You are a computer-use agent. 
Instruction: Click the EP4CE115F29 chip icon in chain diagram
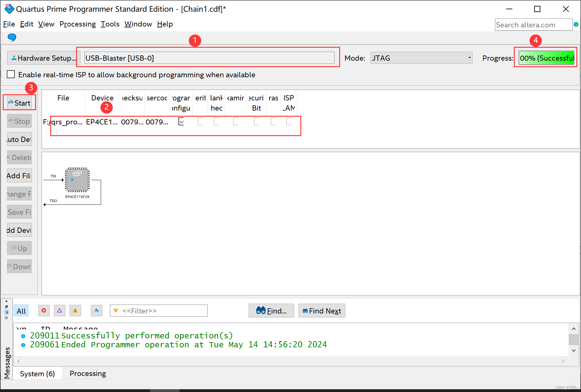(x=77, y=180)
